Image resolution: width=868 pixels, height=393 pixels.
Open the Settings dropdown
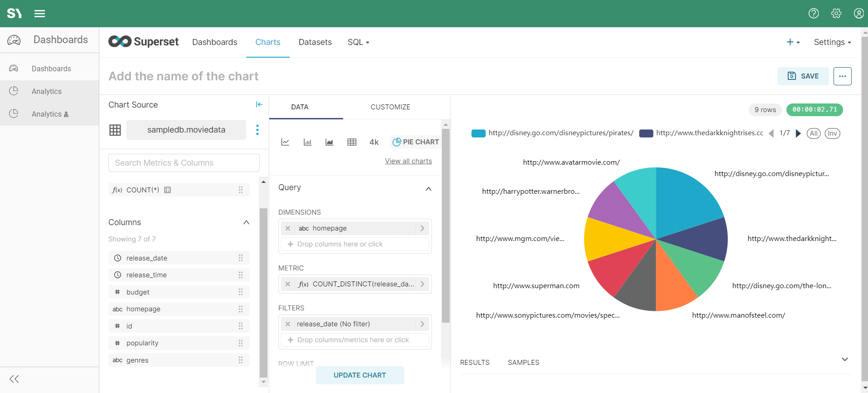832,42
